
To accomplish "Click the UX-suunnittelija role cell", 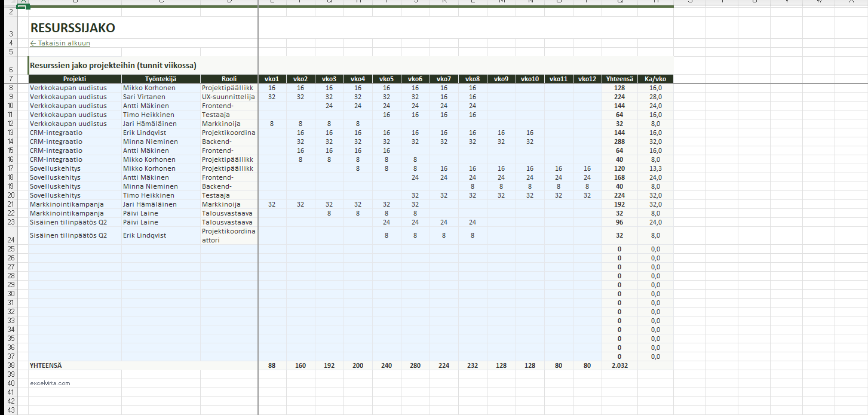I will [x=229, y=97].
